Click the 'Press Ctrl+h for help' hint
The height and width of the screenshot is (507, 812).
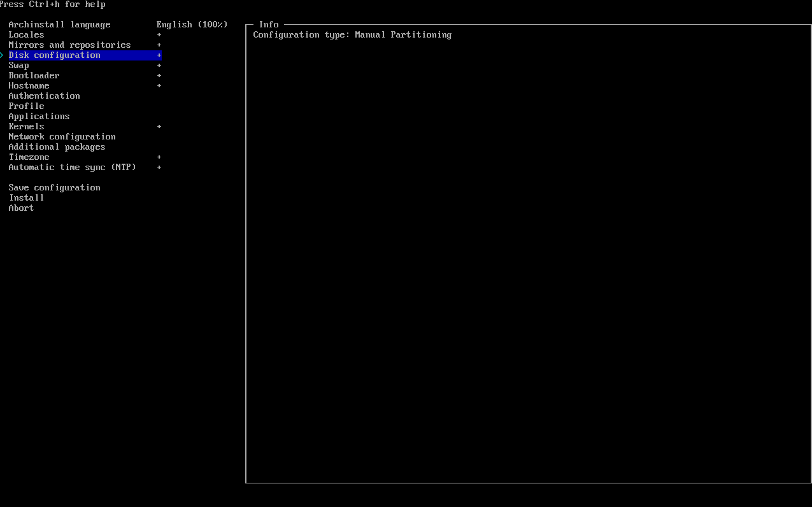(53, 4)
